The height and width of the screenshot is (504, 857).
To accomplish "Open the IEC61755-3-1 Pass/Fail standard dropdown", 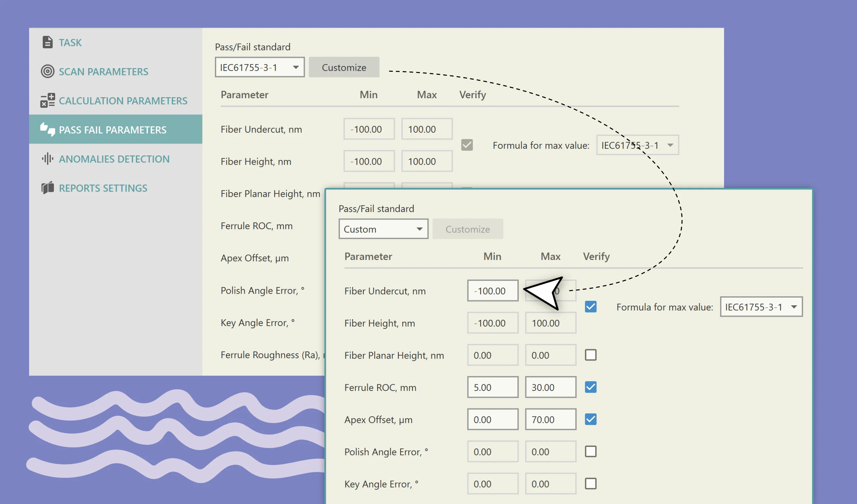I will 260,67.
